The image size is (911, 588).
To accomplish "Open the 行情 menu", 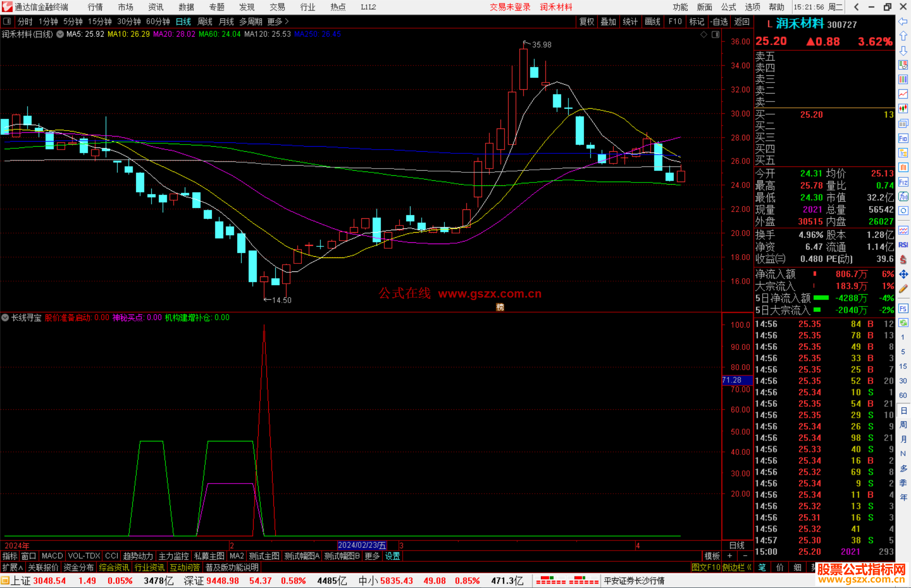I will [x=95, y=7].
